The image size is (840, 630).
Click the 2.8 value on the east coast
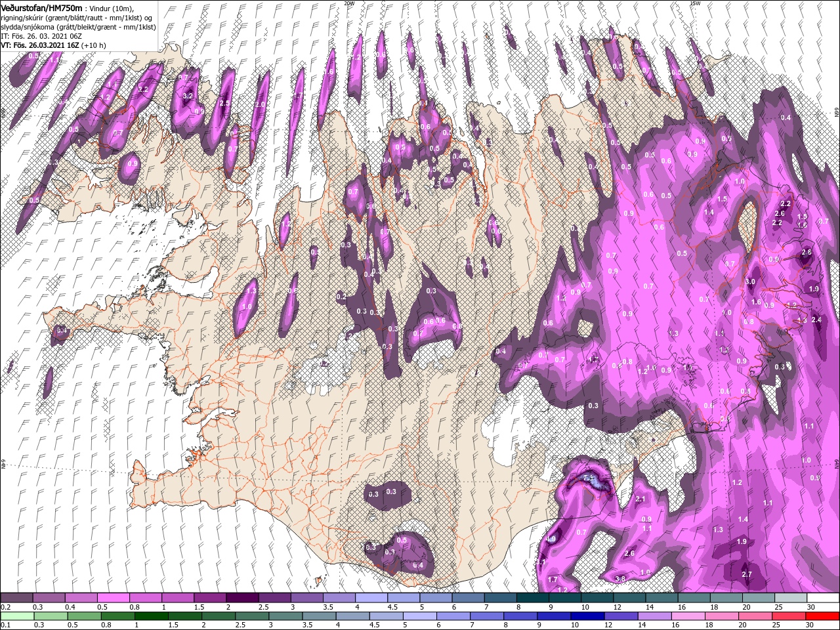807,252
